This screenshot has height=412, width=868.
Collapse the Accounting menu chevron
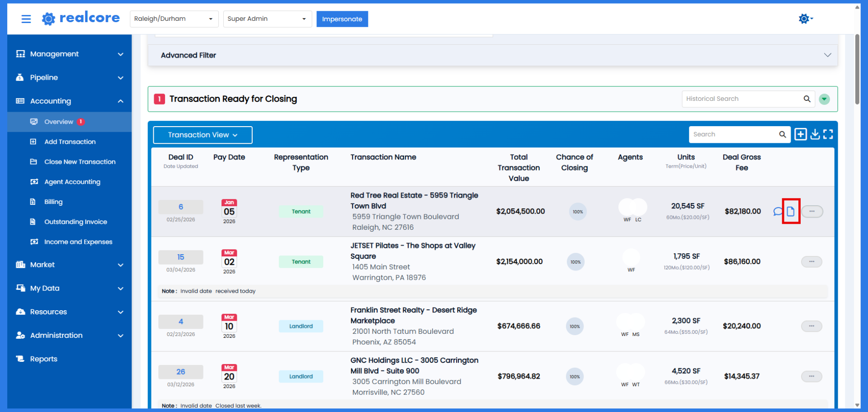[x=121, y=101]
